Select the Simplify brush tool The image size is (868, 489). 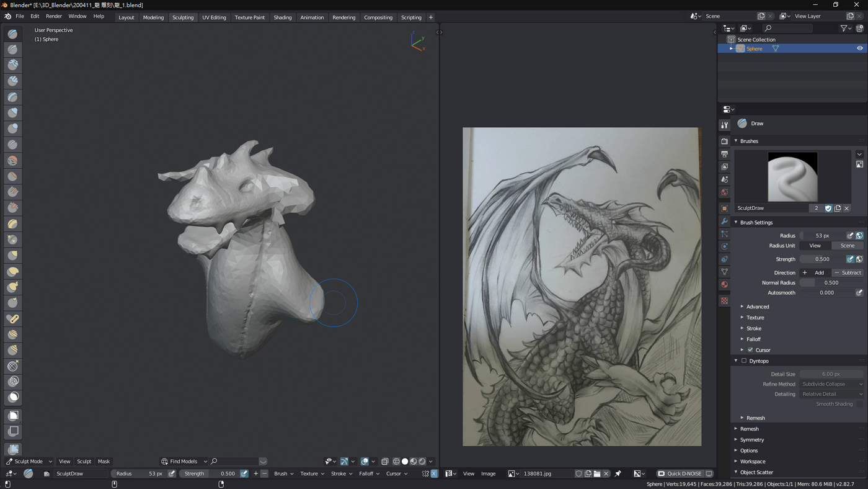pos(13,382)
